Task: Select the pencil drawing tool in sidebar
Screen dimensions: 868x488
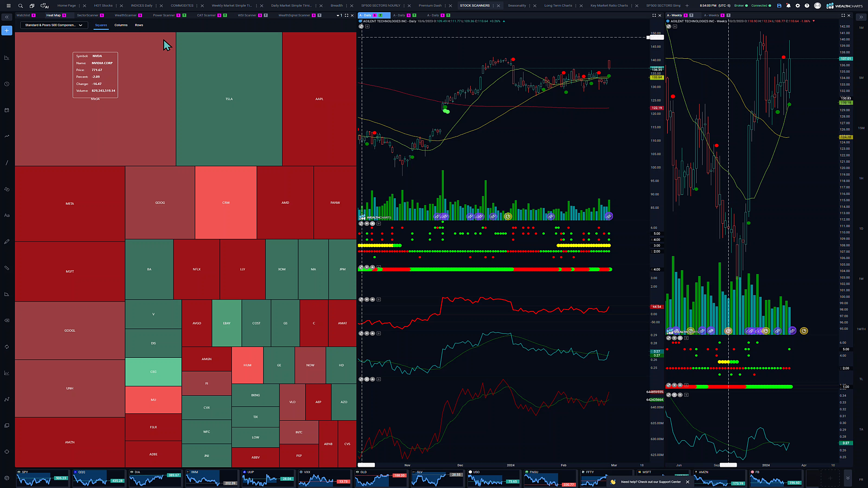Action: [x=7, y=242]
